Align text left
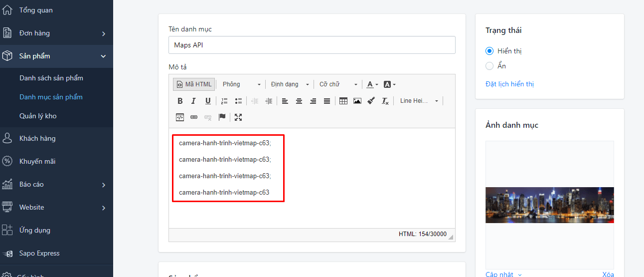The height and width of the screenshot is (277, 644). point(285,101)
